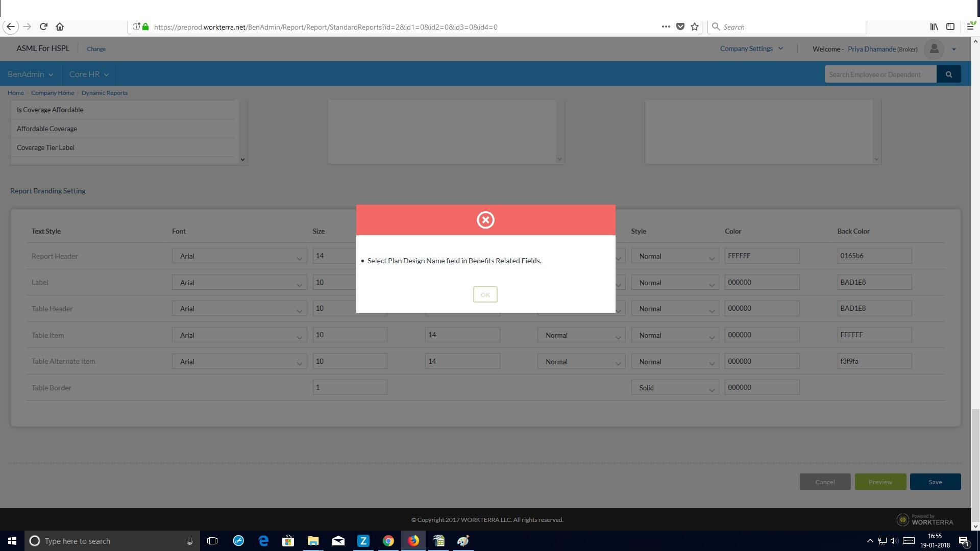Screen dimensions: 980x551
Task: Click Report Header Back Color field
Action: pyautogui.click(x=874, y=256)
